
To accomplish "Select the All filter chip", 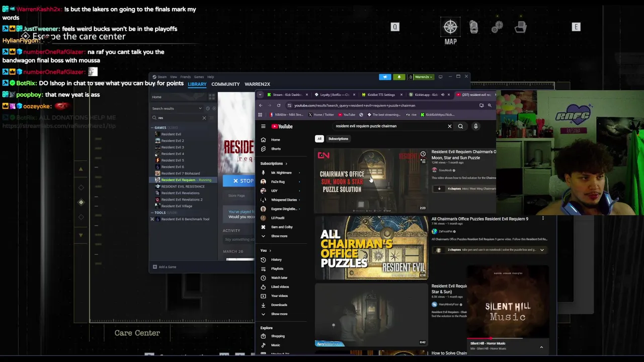I will [319, 139].
